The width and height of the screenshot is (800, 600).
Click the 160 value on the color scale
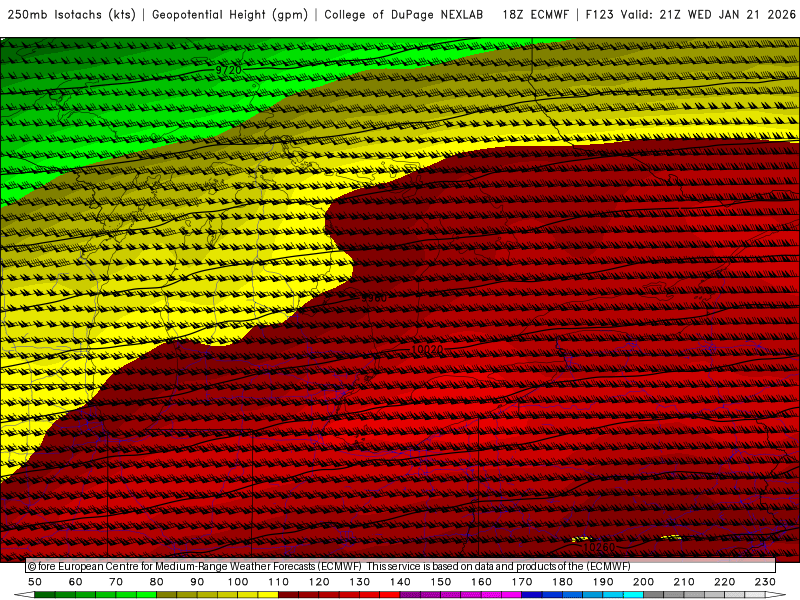[x=481, y=582]
